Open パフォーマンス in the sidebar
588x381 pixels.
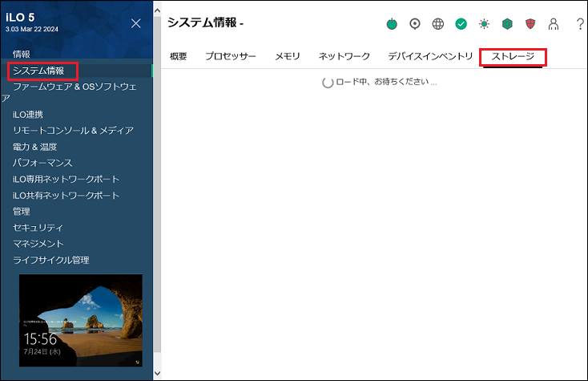[42, 163]
